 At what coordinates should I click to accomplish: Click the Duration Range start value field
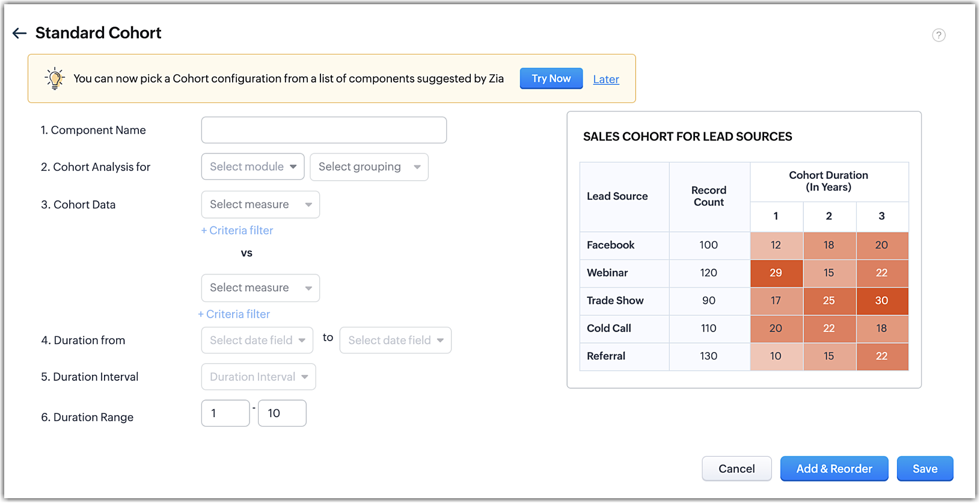tap(225, 413)
